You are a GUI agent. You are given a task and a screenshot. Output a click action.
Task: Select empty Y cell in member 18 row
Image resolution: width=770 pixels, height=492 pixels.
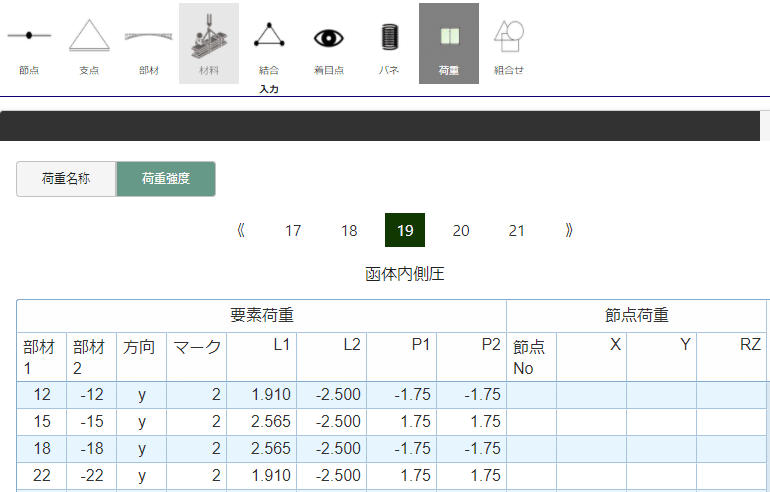(661, 449)
